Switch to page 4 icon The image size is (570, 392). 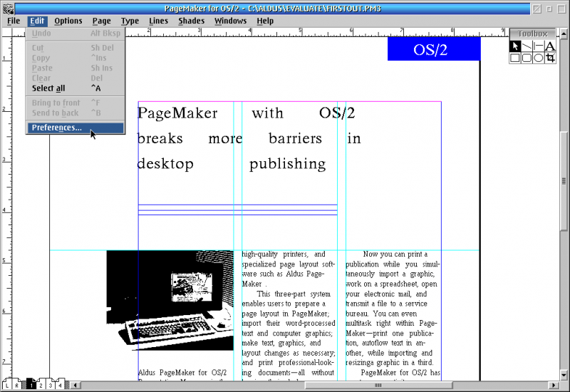click(60, 385)
